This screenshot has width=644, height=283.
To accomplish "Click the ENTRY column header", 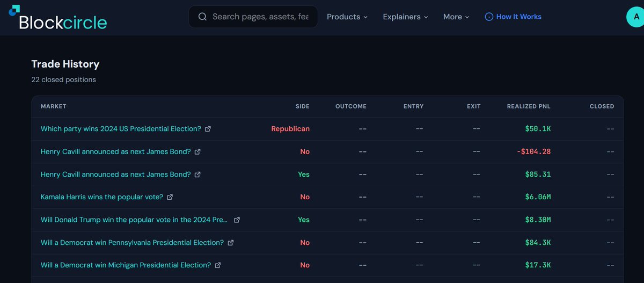I will pyautogui.click(x=413, y=106).
